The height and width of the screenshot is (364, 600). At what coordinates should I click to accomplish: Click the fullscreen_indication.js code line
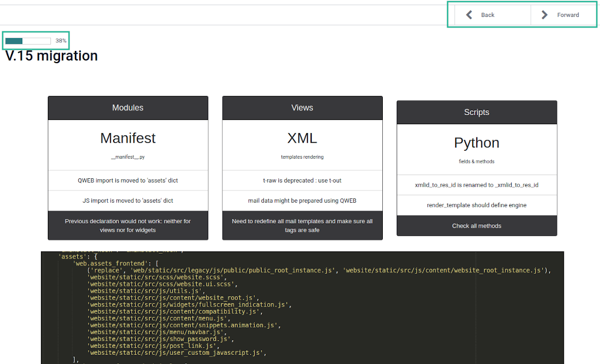tap(190, 305)
